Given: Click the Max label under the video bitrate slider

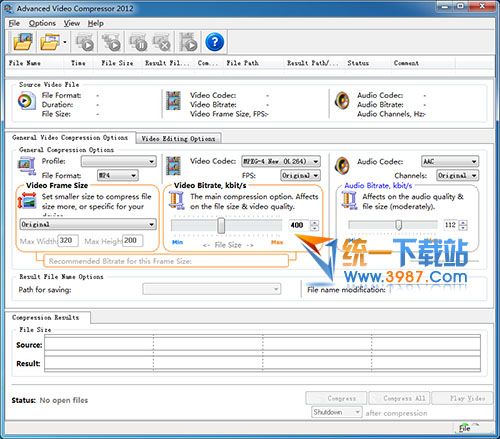Looking at the screenshot, I should [277, 242].
